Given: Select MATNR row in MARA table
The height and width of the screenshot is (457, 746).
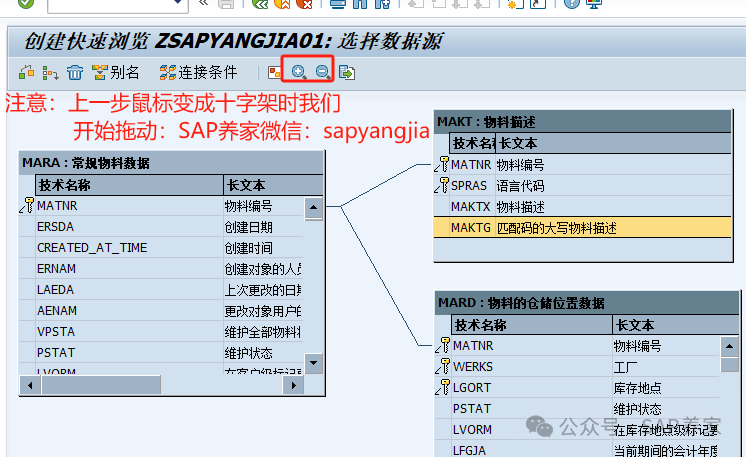Looking at the screenshot, I should point(161,206).
